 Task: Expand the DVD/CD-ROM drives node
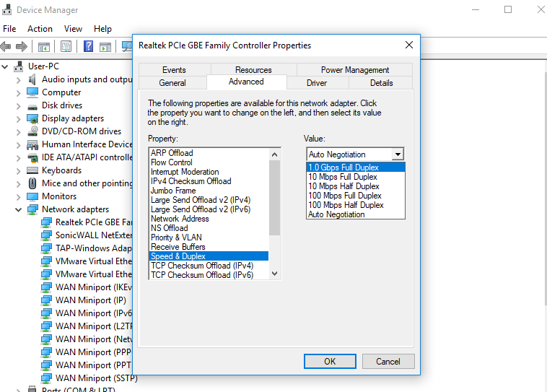click(x=19, y=132)
